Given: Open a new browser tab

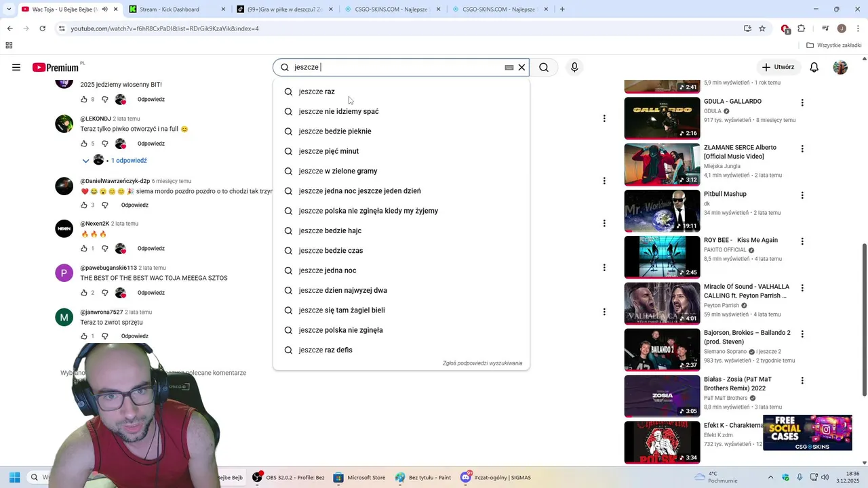Looking at the screenshot, I should (x=562, y=9).
